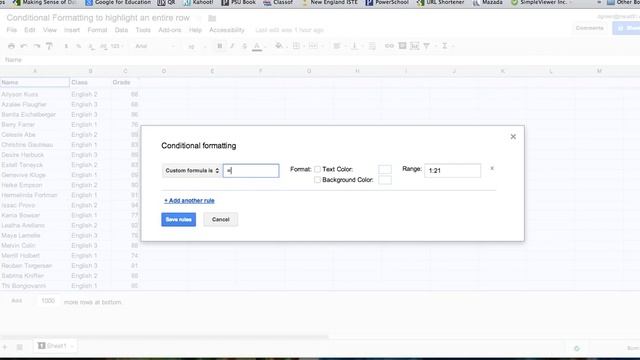Image resolution: width=640 pixels, height=360 pixels.
Task: Open the Sheet1 tab dropdown arrow
Action: pos(72,346)
